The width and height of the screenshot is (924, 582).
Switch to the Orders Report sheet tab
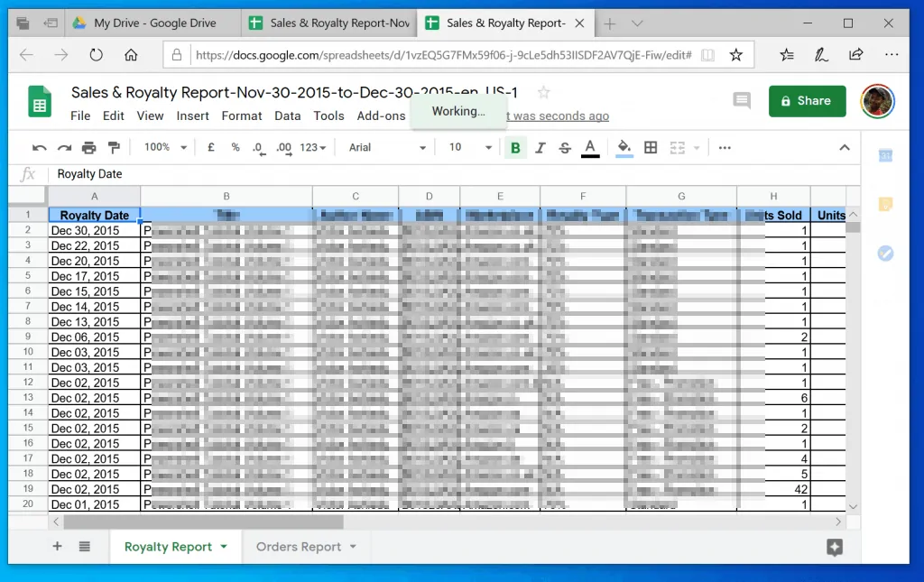298,547
